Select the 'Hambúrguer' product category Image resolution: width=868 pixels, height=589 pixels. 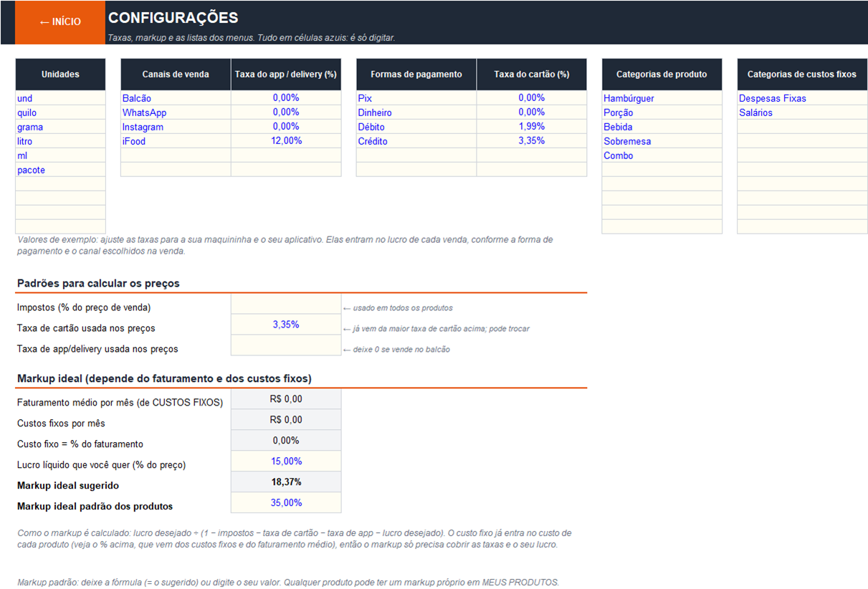(662, 98)
